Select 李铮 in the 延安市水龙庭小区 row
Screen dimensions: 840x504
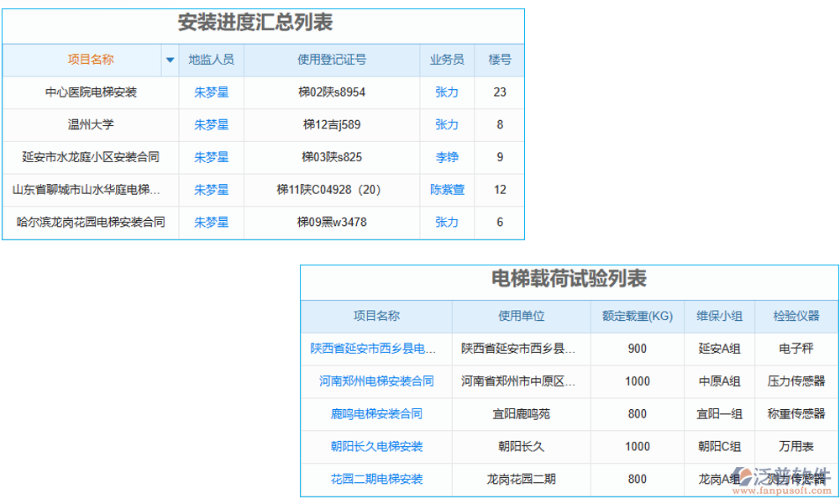[447, 157]
